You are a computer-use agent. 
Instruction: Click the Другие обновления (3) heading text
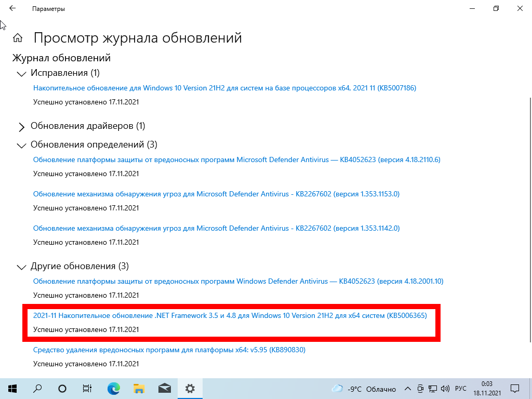click(79, 266)
